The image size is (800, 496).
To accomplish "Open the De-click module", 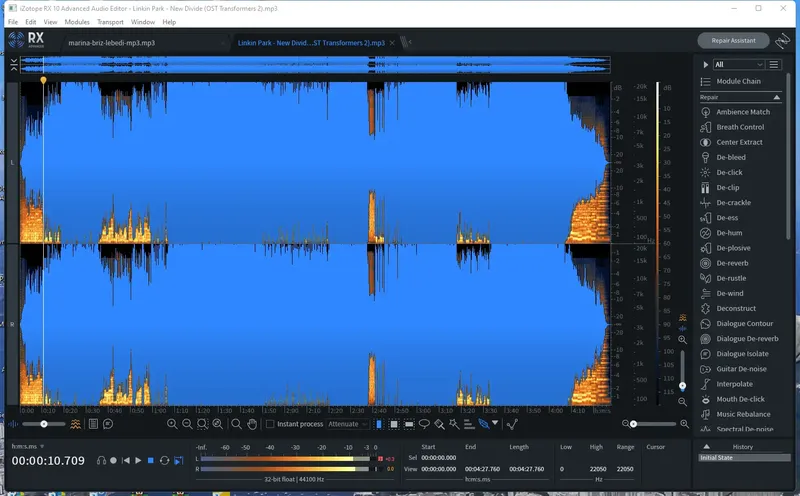I will pos(729,172).
